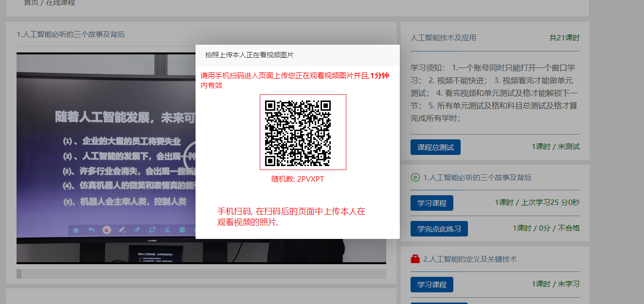Click the 学习须知 study rules paragraph
Image resolution: width=644 pixels, height=304 pixels.
[495, 93]
